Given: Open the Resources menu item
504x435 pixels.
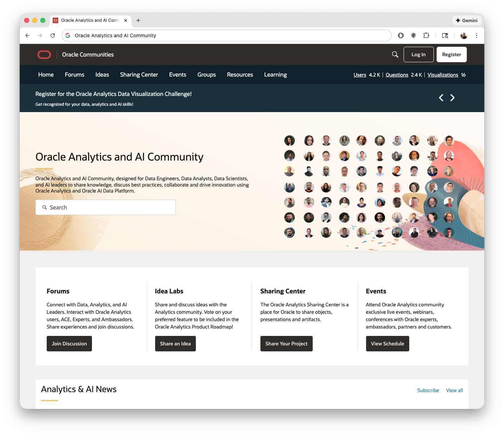Looking at the screenshot, I should click(x=240, y=74).
